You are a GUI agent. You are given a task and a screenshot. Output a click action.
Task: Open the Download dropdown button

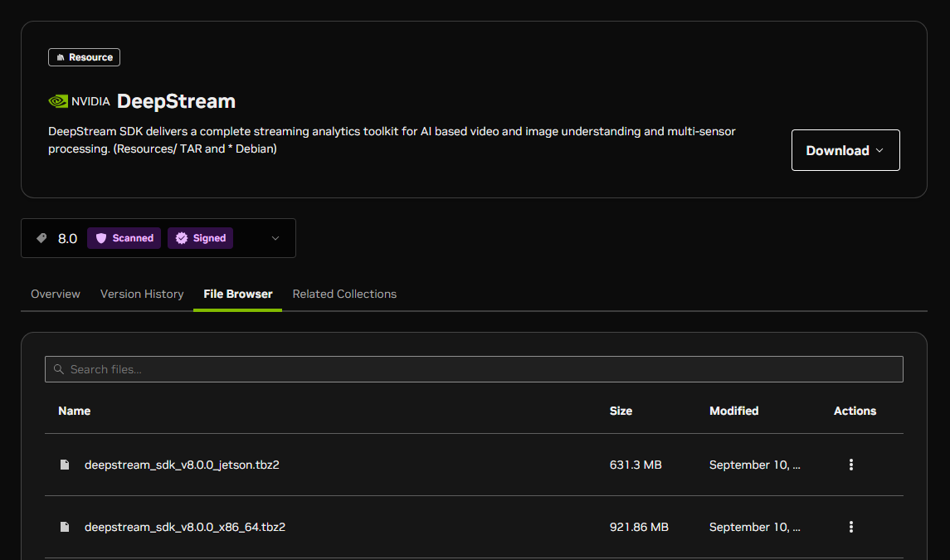coord(845,150)
